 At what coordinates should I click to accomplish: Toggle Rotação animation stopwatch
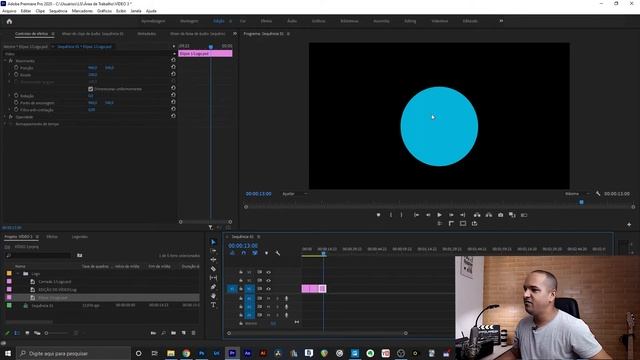click(16, 96)
